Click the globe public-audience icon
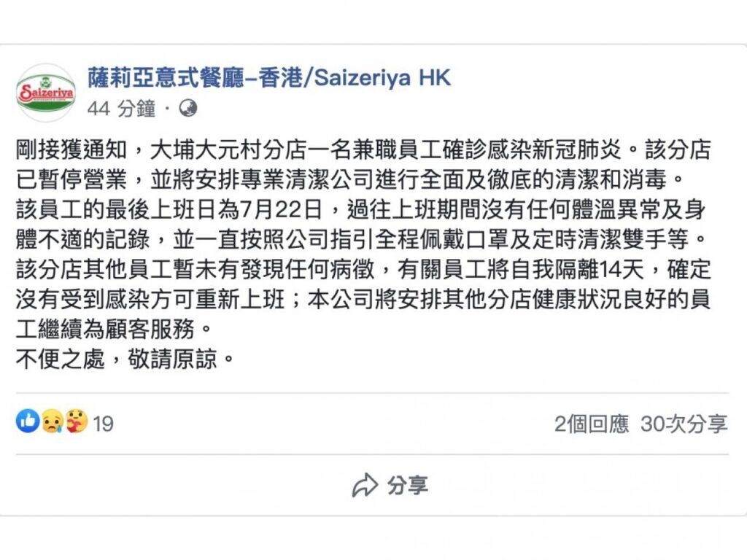747x560 pixels. tap(188, 109)
